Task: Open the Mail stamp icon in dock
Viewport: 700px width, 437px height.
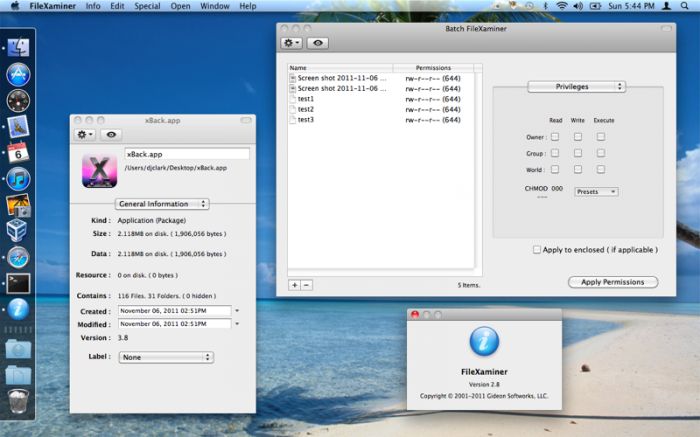Action: click(x=18, y=127)
